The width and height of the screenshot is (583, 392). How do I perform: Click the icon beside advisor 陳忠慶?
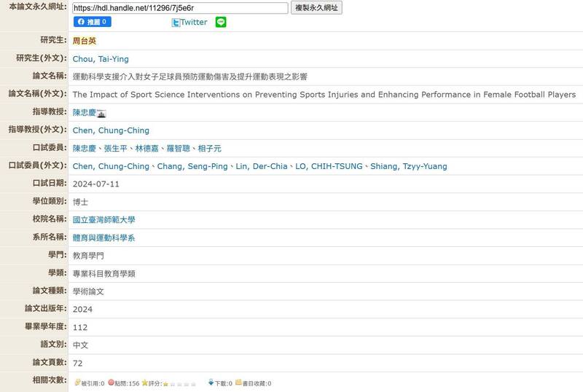[x=102, y=114]
